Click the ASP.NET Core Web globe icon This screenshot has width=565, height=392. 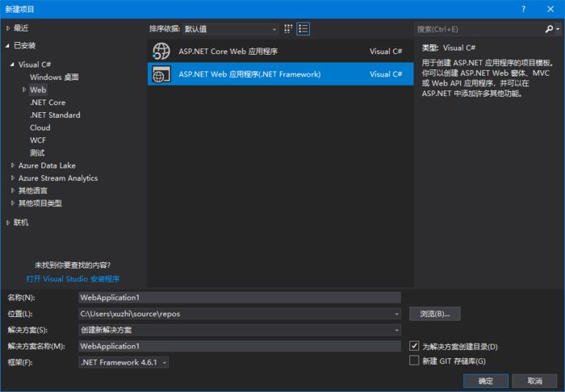click(x=161, y=51)
